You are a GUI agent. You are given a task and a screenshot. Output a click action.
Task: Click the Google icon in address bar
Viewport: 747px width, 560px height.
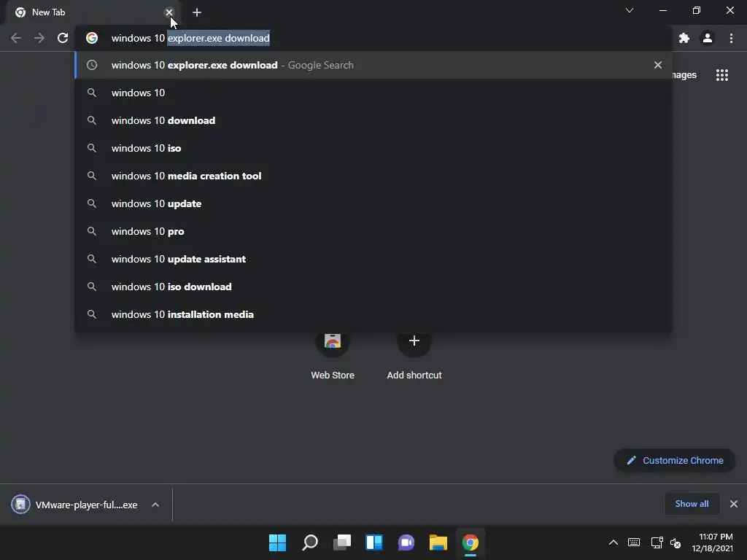[x=92, y=38]
